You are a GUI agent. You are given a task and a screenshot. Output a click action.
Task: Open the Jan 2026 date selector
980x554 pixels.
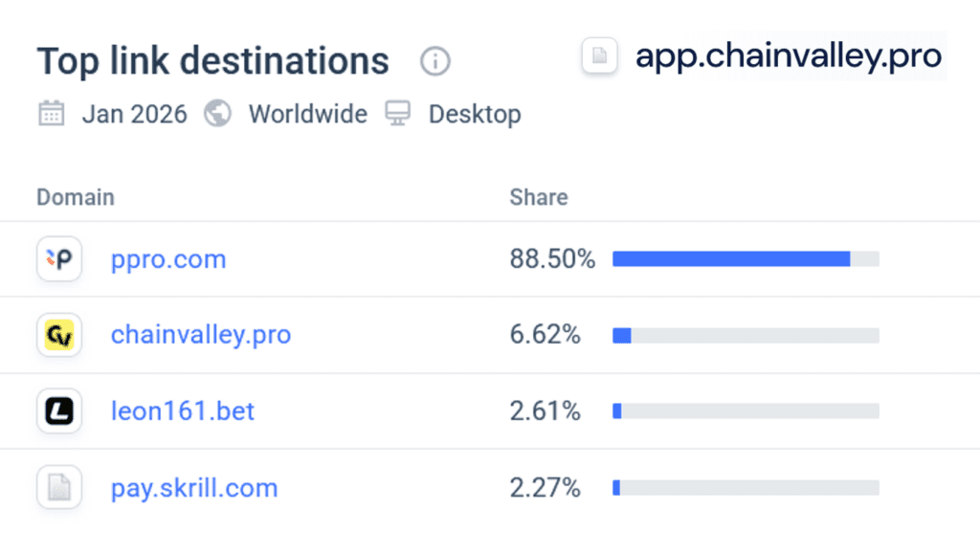pyautogui.click(x=133, y=114)
